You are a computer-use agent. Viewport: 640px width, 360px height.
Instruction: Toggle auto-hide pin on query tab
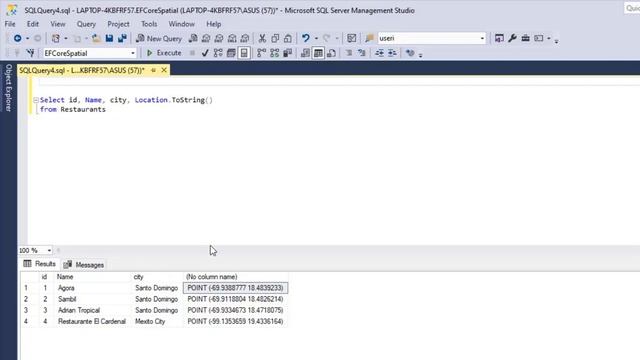click(x=153, y=70)
